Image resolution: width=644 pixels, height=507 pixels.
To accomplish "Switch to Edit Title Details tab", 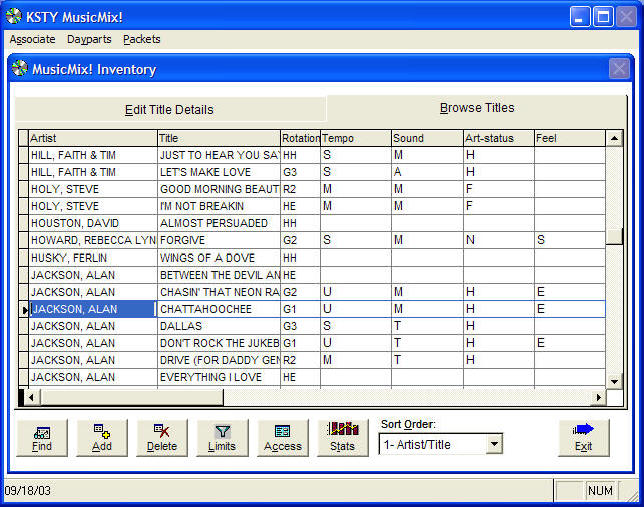I will click(169, 110).
